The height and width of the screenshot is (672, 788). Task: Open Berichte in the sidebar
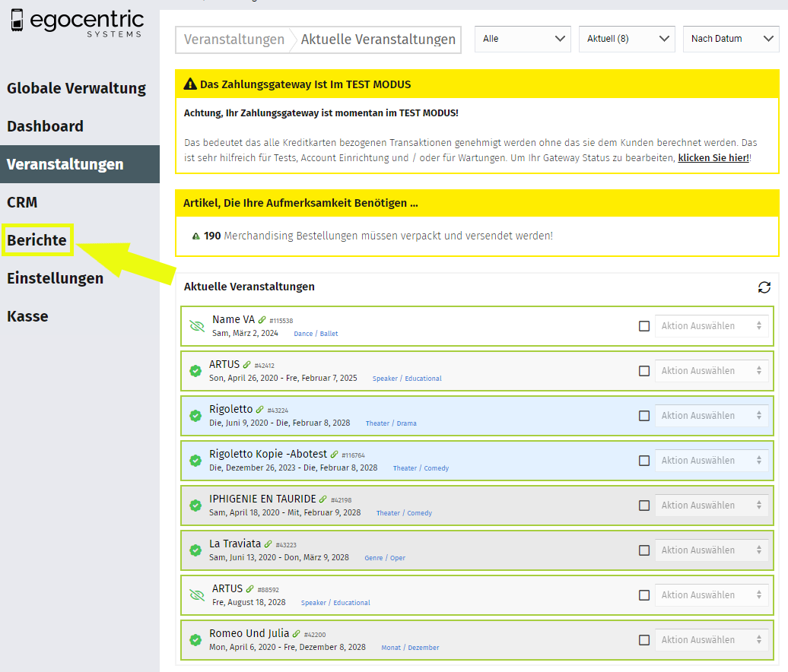[x=37, y=241]
